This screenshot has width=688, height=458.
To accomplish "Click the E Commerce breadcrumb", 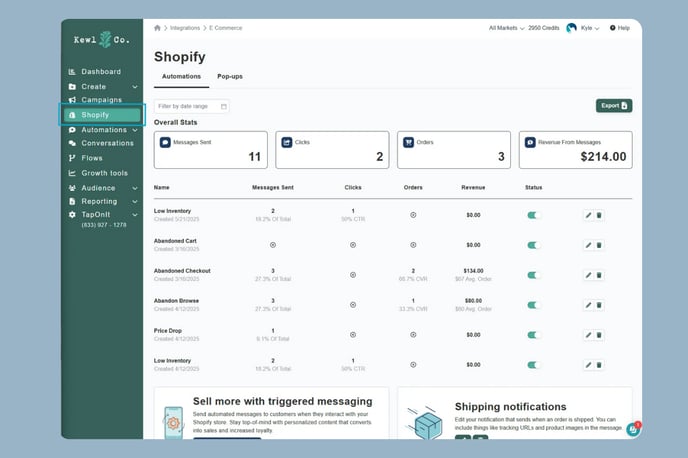I will pyautogui.click(x=226, y=28).
